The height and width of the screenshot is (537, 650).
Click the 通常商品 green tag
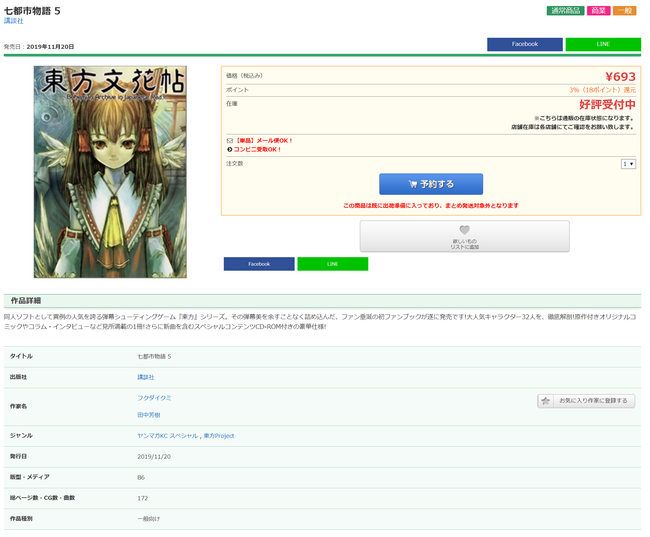565,11
